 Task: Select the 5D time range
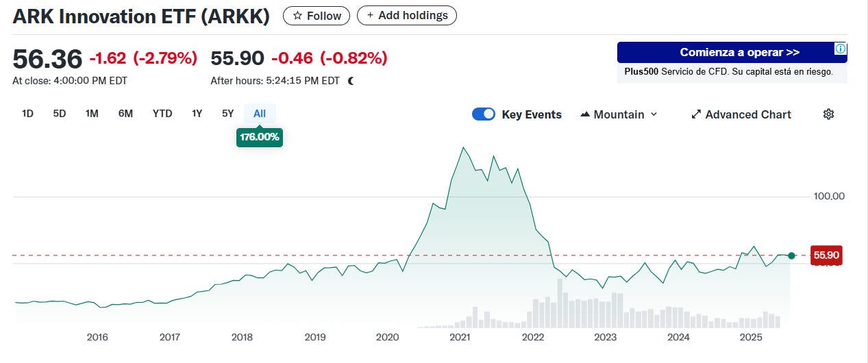tap(60, 114)
